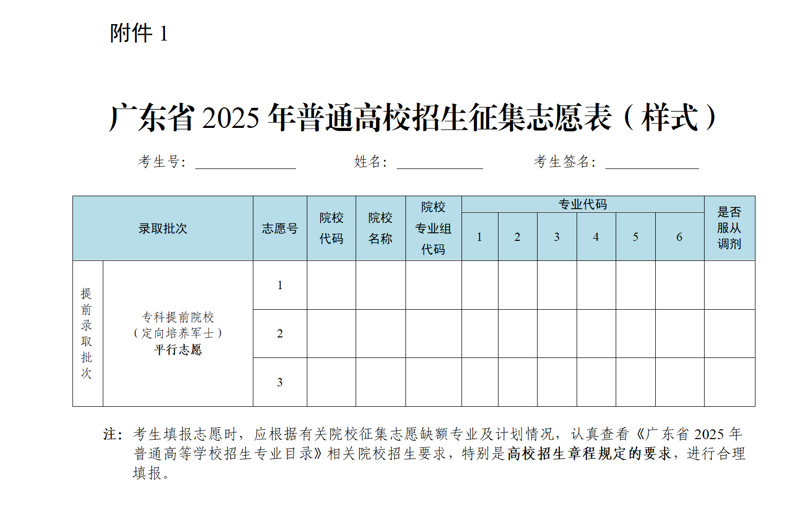
Task: Click the blank line after 姓名
Action: 439,163
